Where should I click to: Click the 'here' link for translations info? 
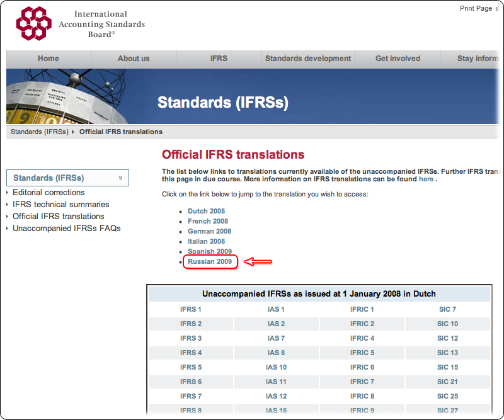click(426, 179)
